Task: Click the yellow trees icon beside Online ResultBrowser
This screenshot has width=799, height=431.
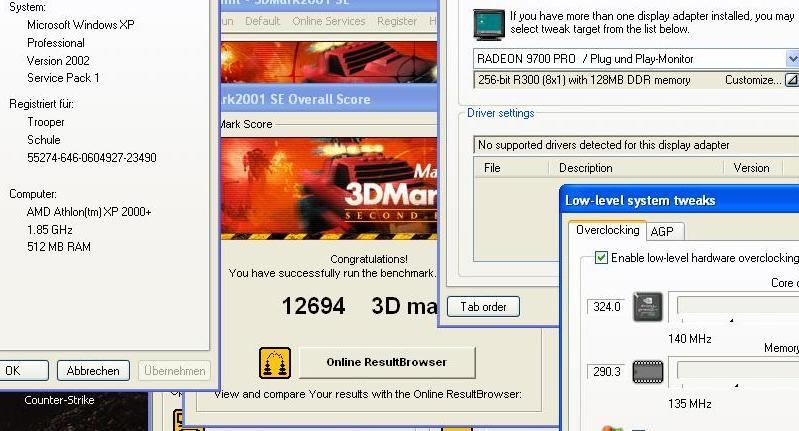Action: point(275,363)
